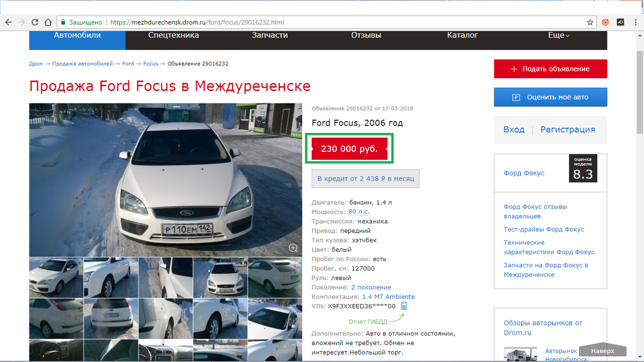Click the Наверх back-to-top button
The width and height of the screenshot is (644, 362).
(x=603, y=351)
